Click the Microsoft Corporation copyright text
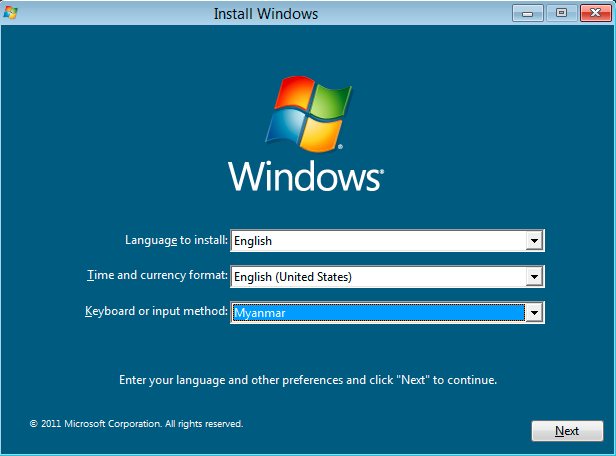Image resolution: width=616 pixels, height=456 pixels. [136, 424]
